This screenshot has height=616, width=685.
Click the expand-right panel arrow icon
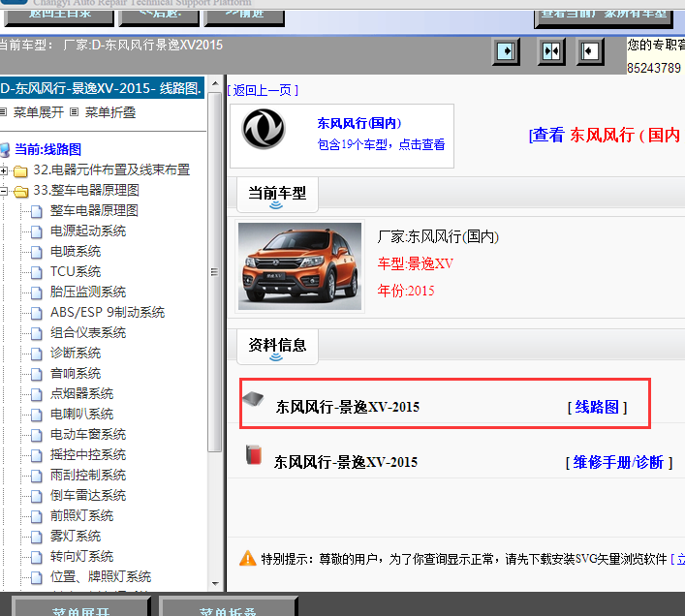pos(506,51)
